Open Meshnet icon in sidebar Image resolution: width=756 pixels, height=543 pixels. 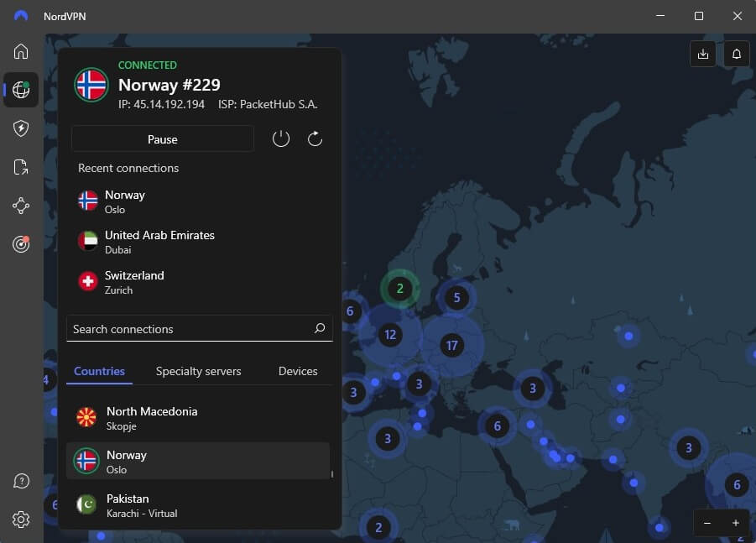tap(21, 206)
